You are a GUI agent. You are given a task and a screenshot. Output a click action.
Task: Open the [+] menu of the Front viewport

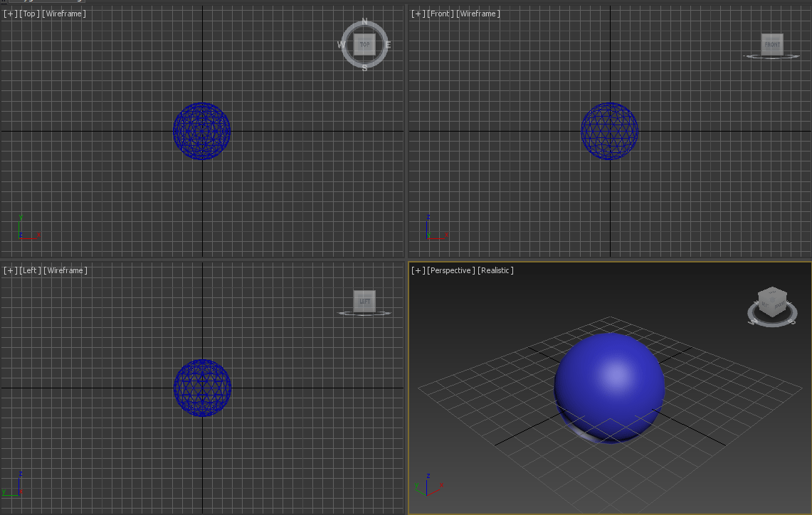coord(418,14)
